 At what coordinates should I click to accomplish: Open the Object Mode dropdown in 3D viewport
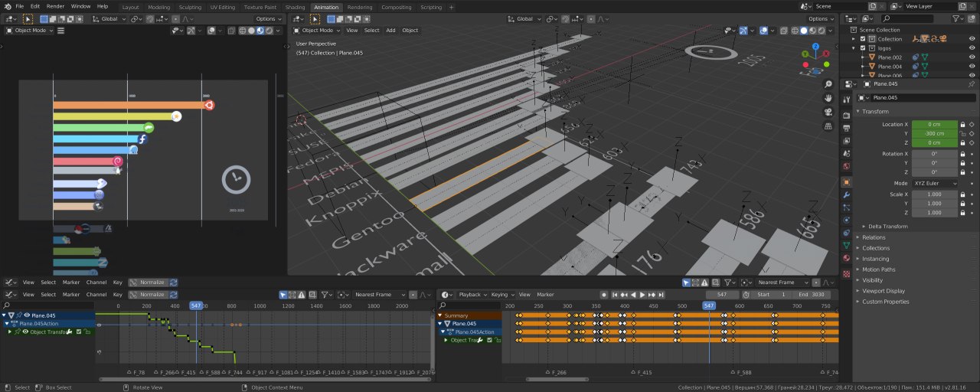tap(317, 31)
